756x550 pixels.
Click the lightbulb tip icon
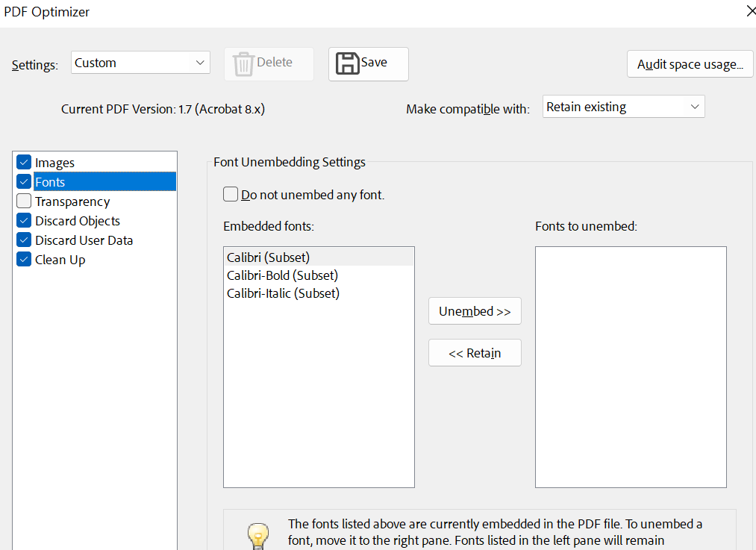pos(257,534)
